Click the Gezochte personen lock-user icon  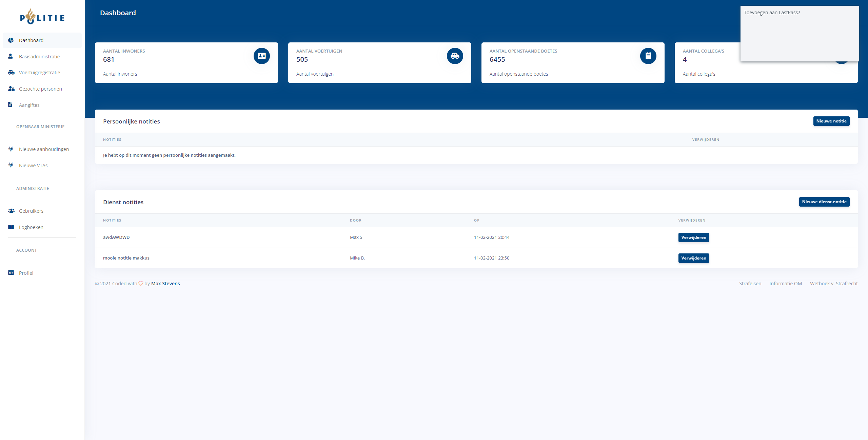click(x=11, y=89)
